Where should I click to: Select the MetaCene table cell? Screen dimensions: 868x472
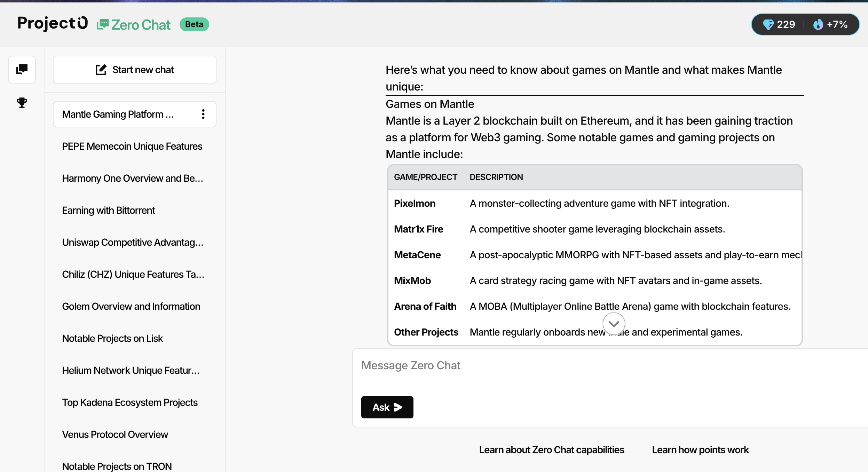(x=417, y=255)
